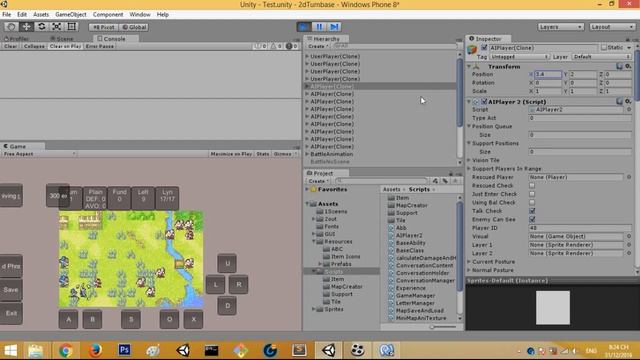
Task: Expand the Current Posture foldout
Action: coord(469,262)
